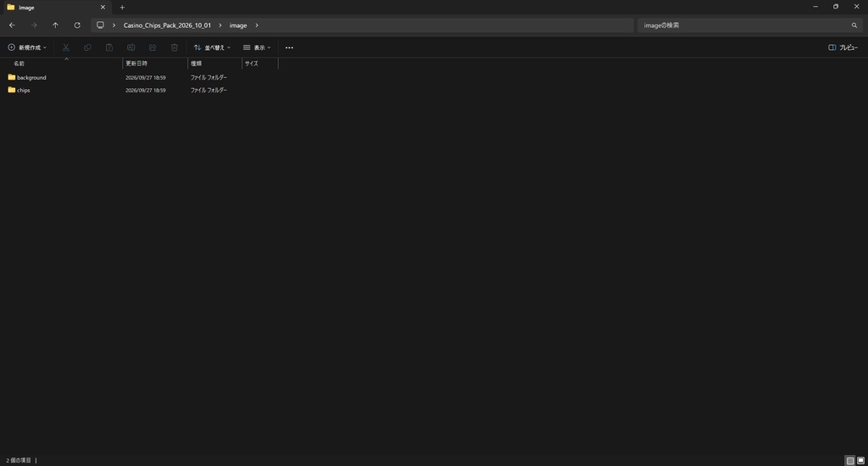Click the date of chips folder
This screenshot has width=868, height=466.
click(146, 90)
